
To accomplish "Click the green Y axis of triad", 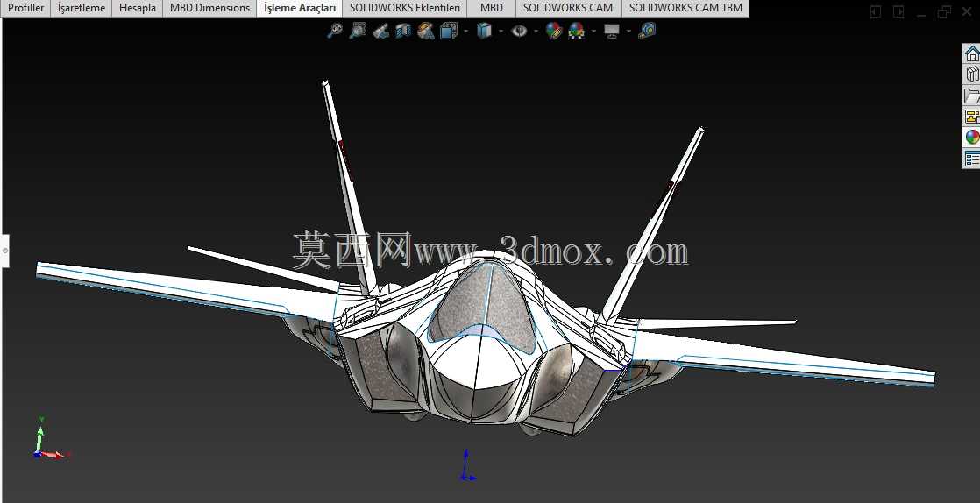I will coord(40,433).
